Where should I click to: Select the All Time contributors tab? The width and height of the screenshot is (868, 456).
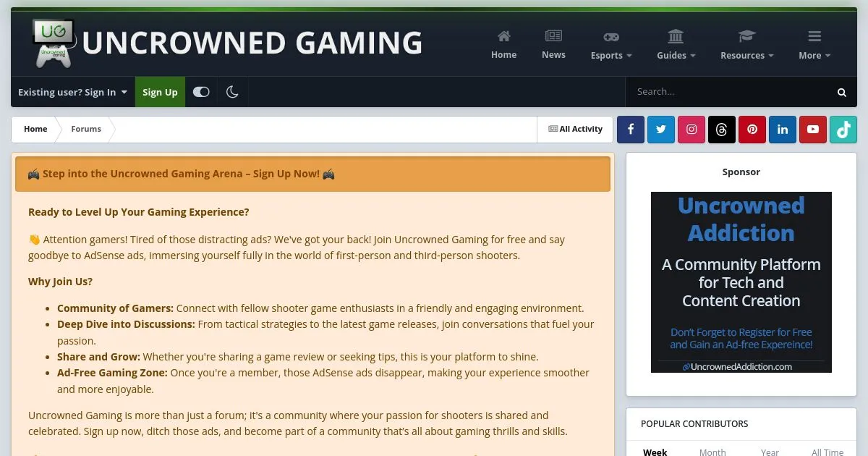pos(827,452)
